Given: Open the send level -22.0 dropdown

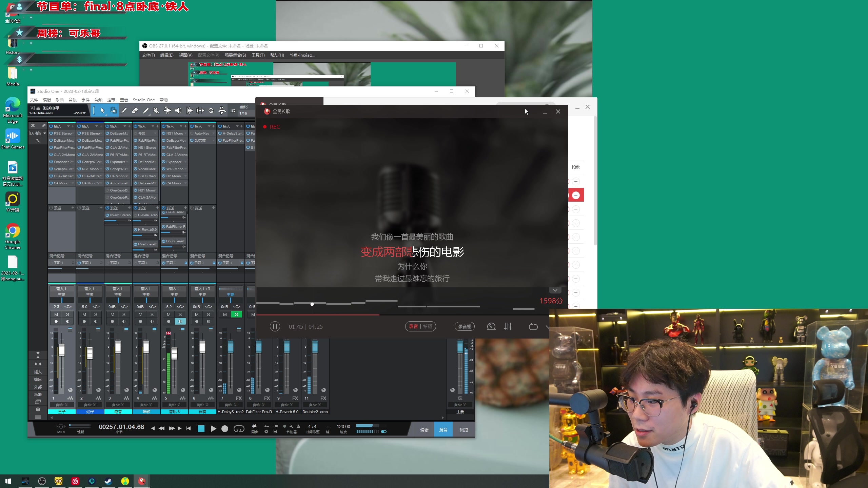Looking at the screenshot, I should [x=80, y=113].
